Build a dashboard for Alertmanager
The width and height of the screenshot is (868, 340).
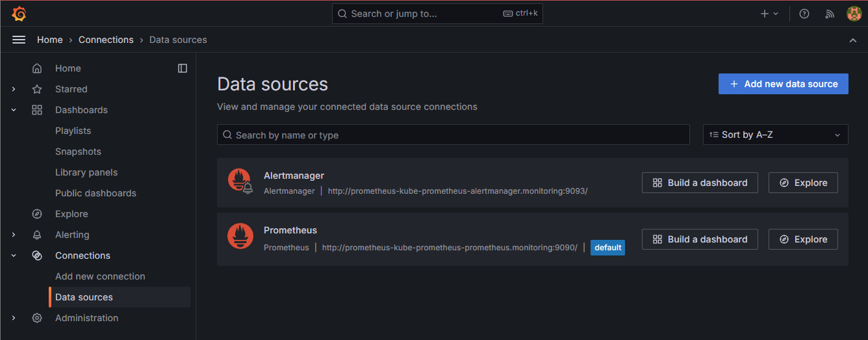(700, 183)
